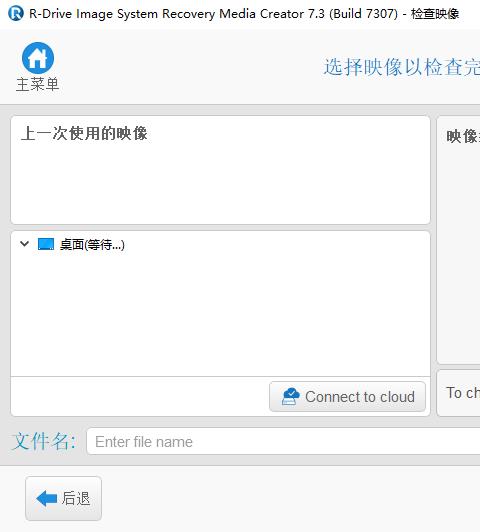Click the 检查映像 text in title
Viewport: 480px width, 532px height.
coord(435,14)
